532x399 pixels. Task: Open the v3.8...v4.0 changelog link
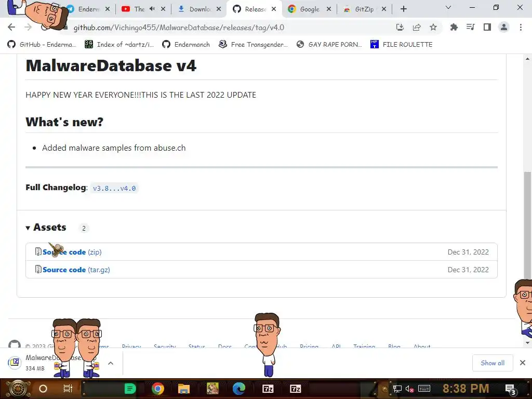[114, 188]
